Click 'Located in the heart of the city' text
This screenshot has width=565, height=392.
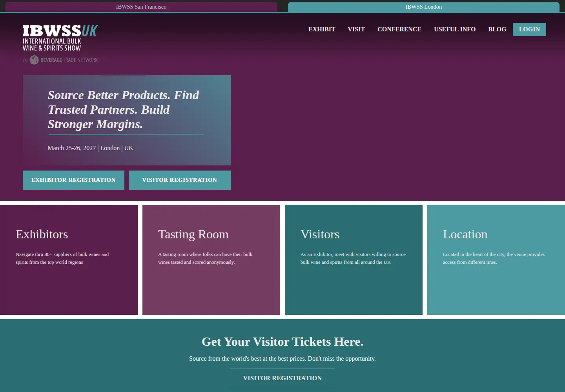pyautogui.click(x=494, y=258)
